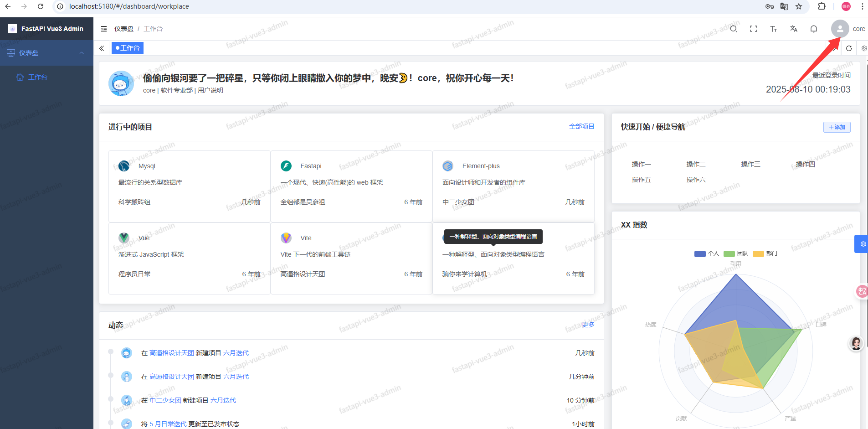Image resolution: width=868 pixels, height=429 pixels.
Task: Click the Vue project logo icon
Action: [x=124, y=238]
